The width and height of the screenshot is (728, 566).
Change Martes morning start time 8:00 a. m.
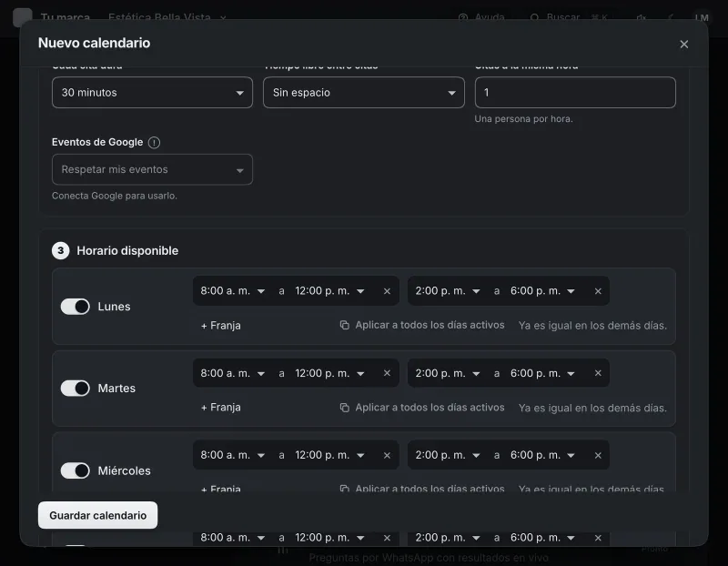click(233, 373)
